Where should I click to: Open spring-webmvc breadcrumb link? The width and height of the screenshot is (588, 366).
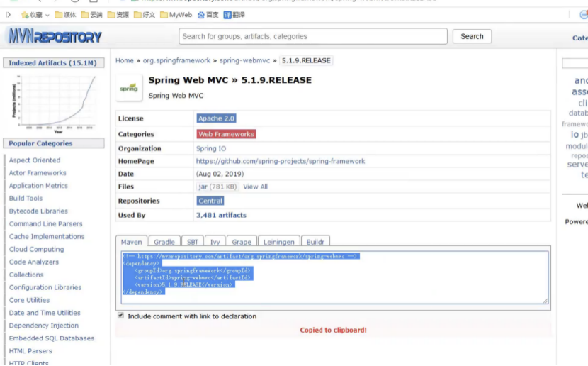244,60
